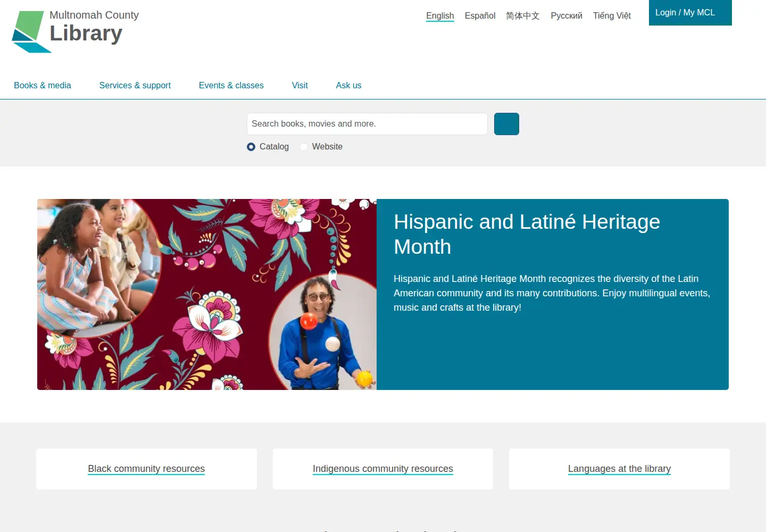Select the Catalog radio button
The width and height of the screenshot is (766, 532).
coord(251,147)
